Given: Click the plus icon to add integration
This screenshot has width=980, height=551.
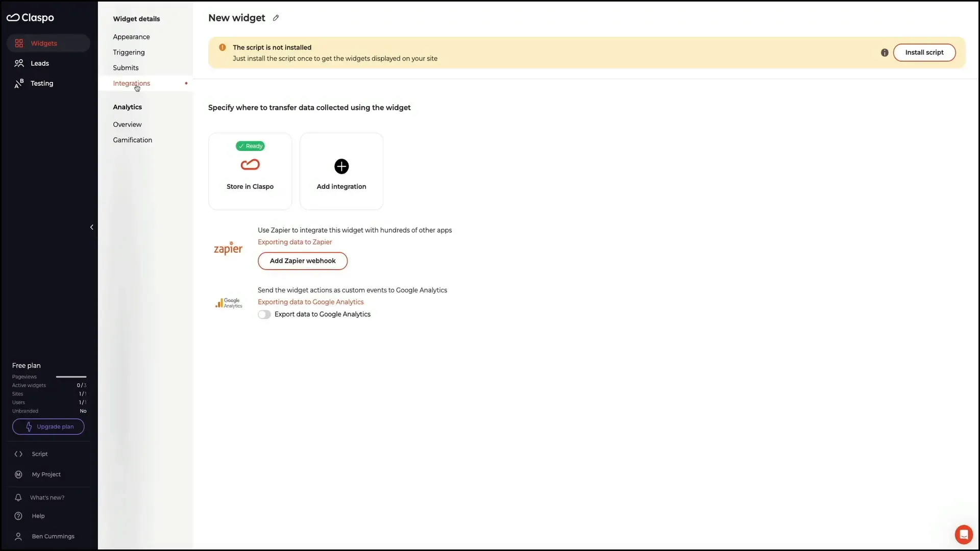Looking at the screenshot, I should (341, 166).
